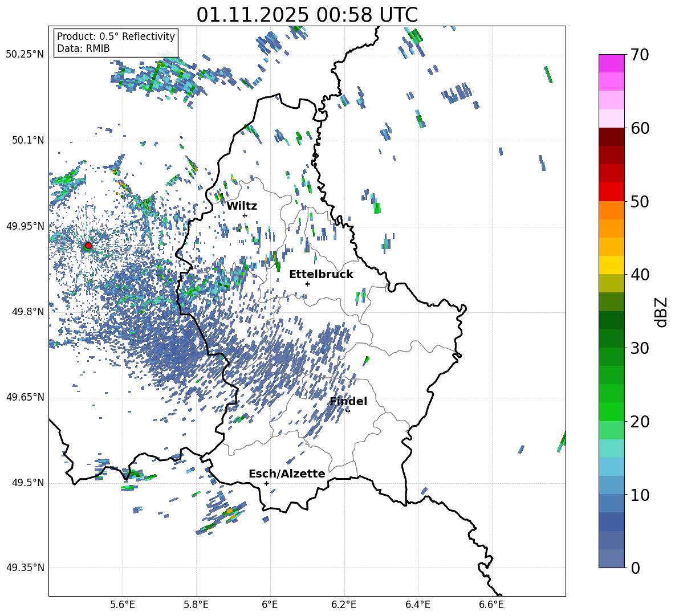Image resolution: width=675 pixels, height=616 pixels.
Task: Click the 49.35°N latitude label
Action: pos(25,568)
